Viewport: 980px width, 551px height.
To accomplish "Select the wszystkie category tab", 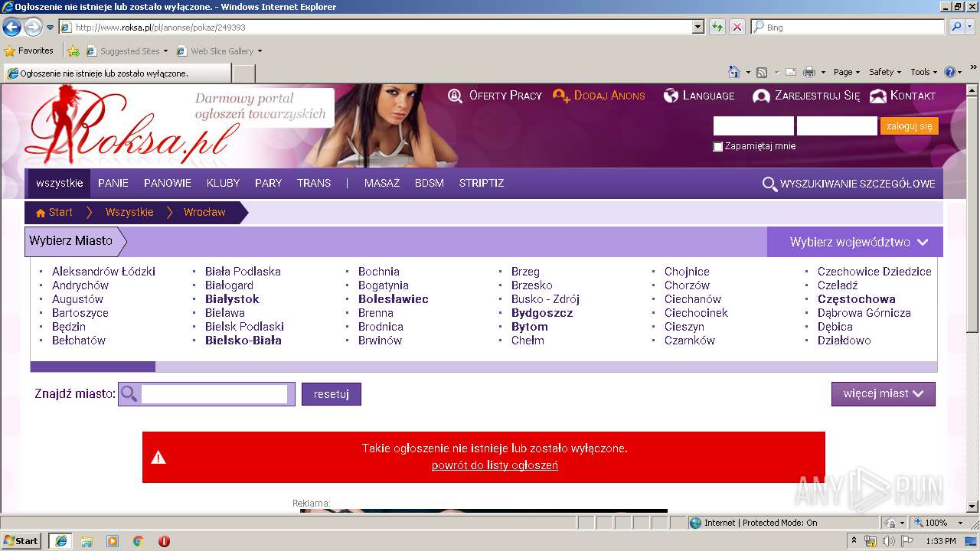I will coord(59,184).
